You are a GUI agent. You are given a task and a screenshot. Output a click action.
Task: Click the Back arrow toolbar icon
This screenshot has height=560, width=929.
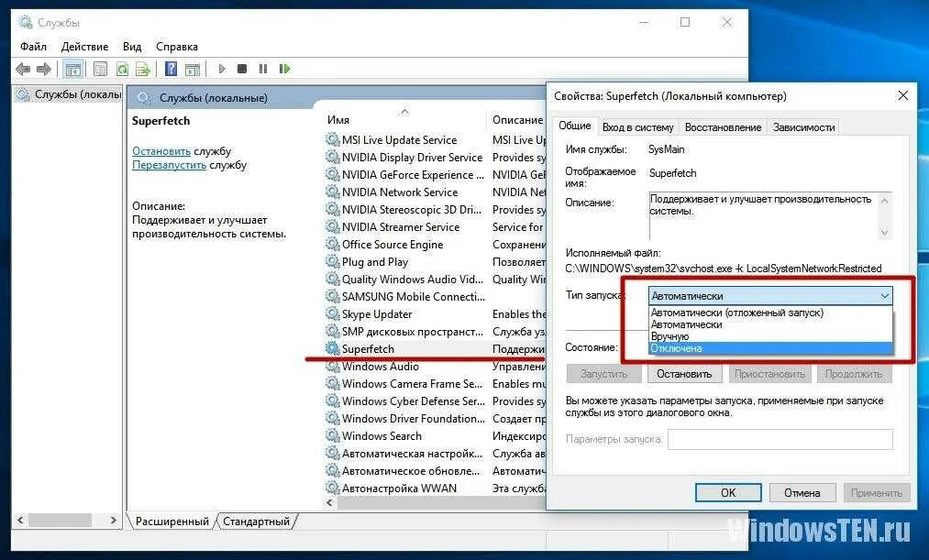23,70
